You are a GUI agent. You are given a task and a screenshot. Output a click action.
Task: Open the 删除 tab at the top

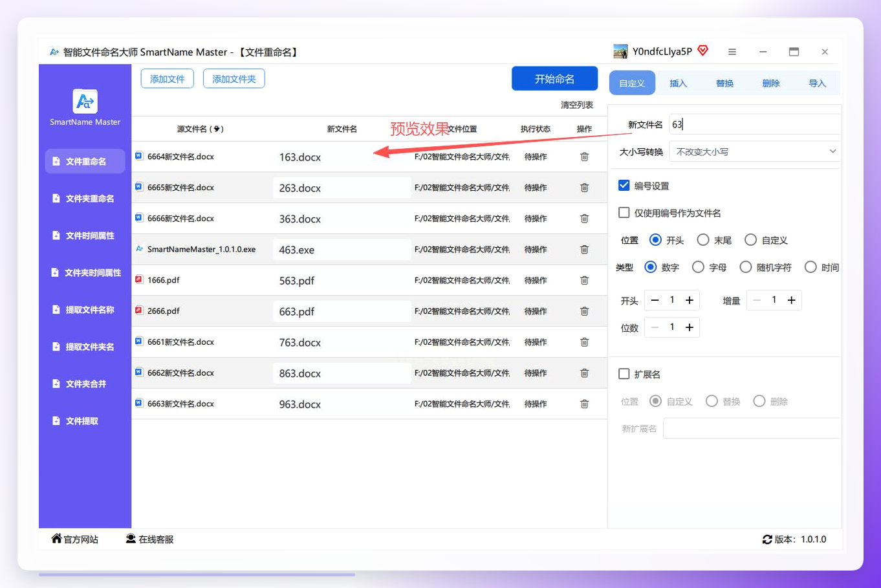[x=771, y=83]
